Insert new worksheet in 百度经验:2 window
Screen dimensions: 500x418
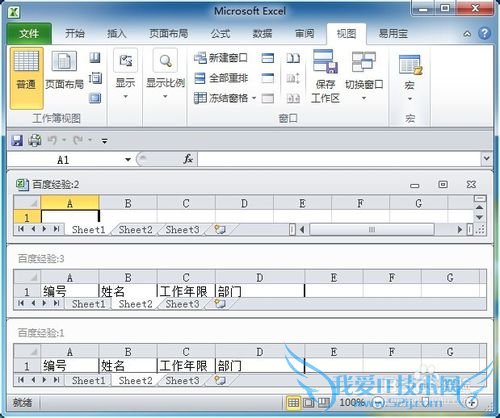(220, 230)
